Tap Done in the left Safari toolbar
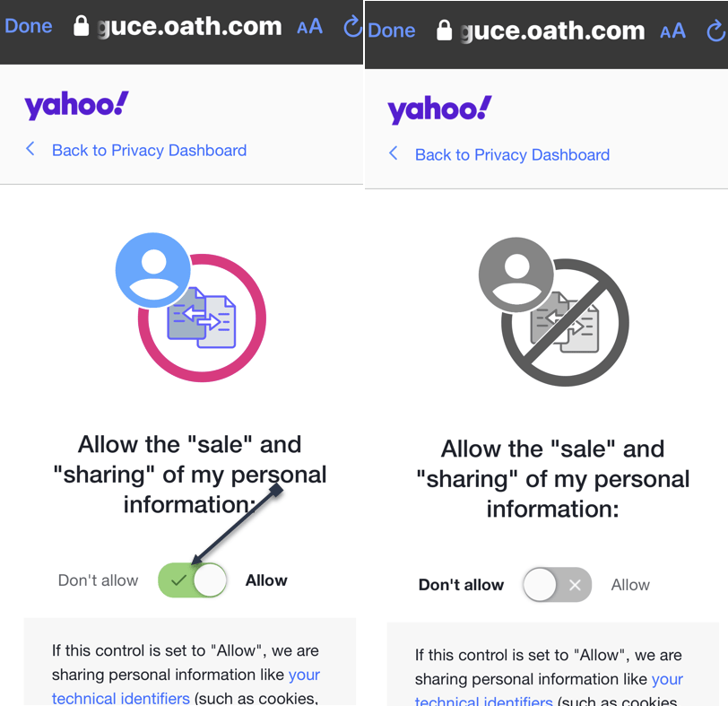The height and width of the screenshot is (706, 728). 28,26
